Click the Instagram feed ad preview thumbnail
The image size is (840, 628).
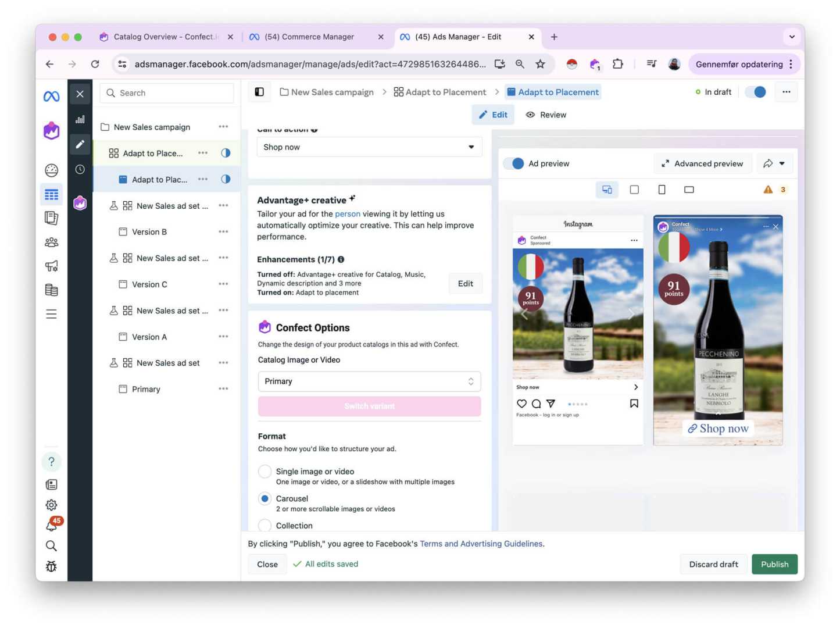click(x=578, y=330)
